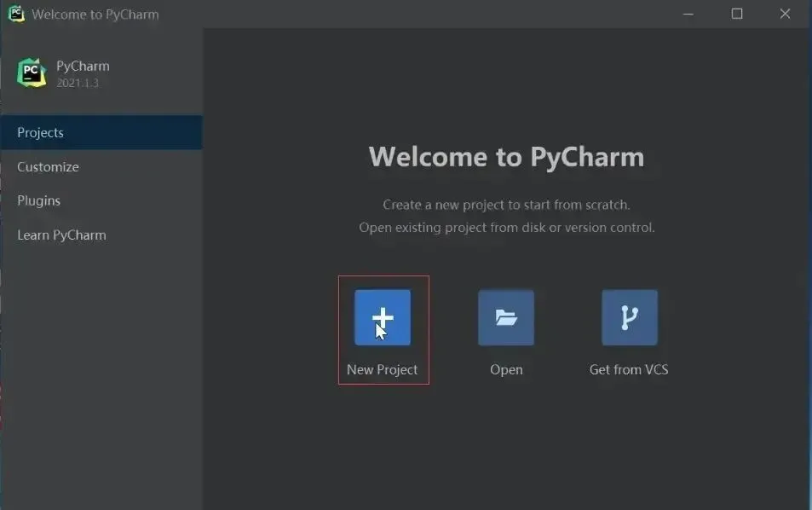Screen dimensions: 812x510
Task: Click the 2021.1.3 version text
Action: [78, 83]
